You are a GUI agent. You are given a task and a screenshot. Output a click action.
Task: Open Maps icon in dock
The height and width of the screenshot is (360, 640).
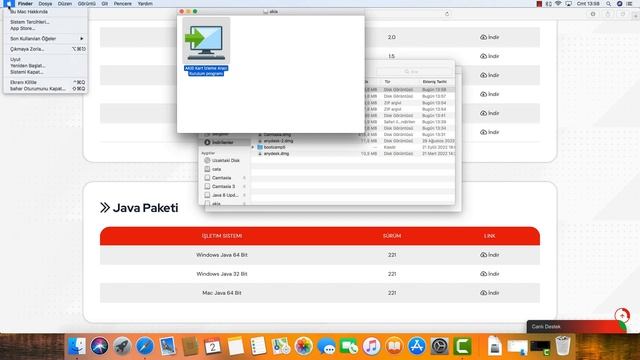(281, 347)
